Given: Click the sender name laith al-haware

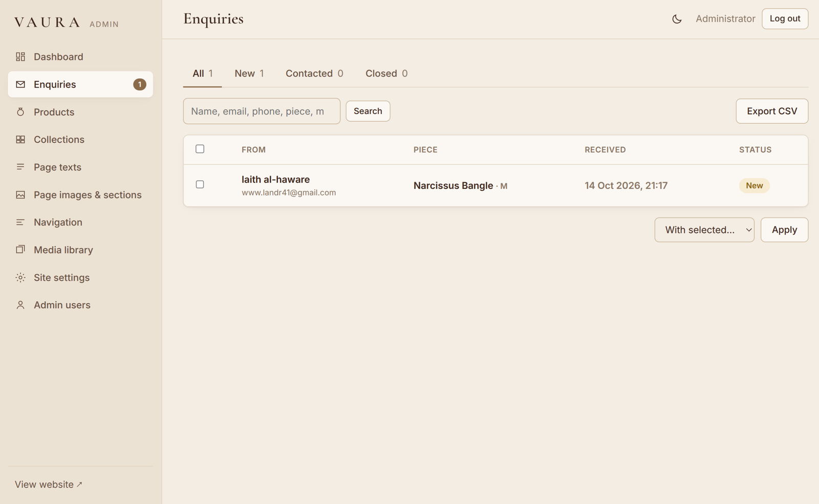Looking at the screenshot, I should 275,180.
